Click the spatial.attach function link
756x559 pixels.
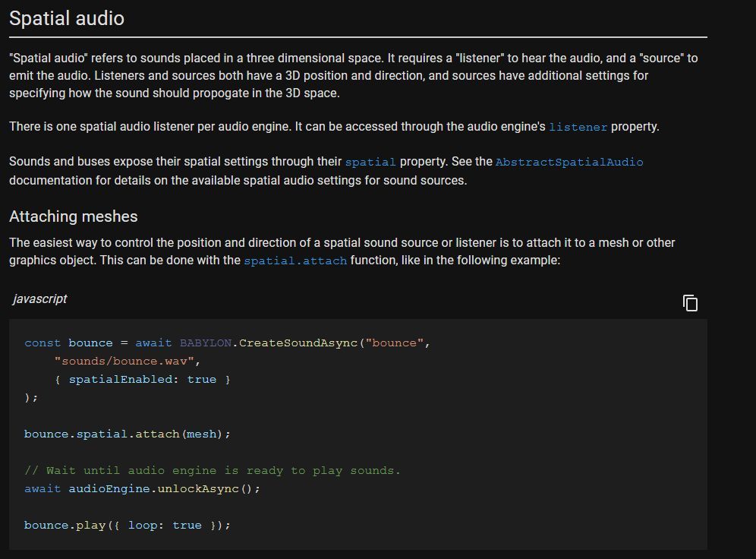294,261
